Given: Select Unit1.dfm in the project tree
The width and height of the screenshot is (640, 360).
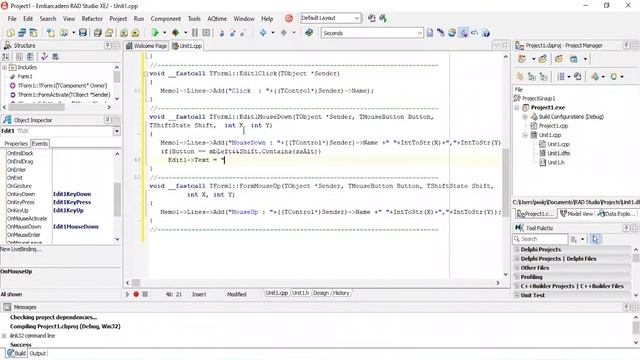Looking at the screenshot, I should pyautogui.click(x=559, y=153).
